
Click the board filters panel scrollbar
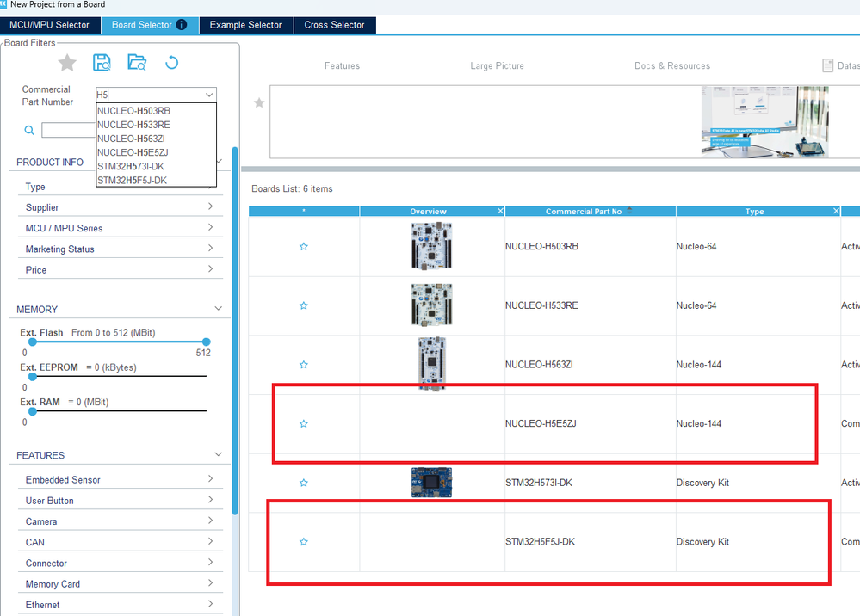(235, 331)
